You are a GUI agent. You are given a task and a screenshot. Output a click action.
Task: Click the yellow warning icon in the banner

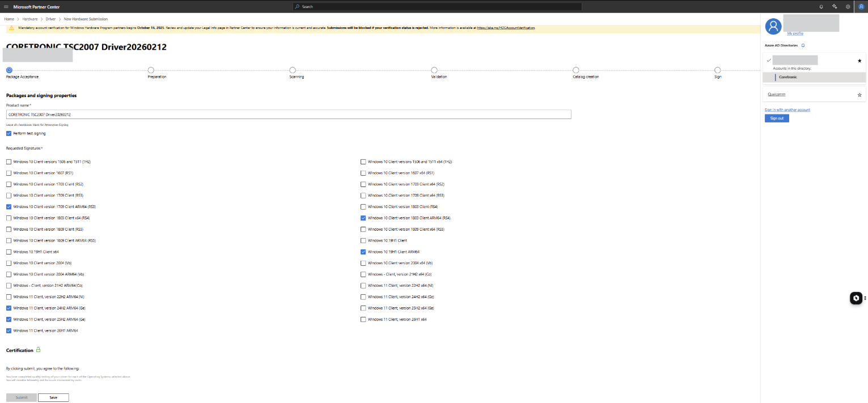pyautogui.click(x=11, y=28)
